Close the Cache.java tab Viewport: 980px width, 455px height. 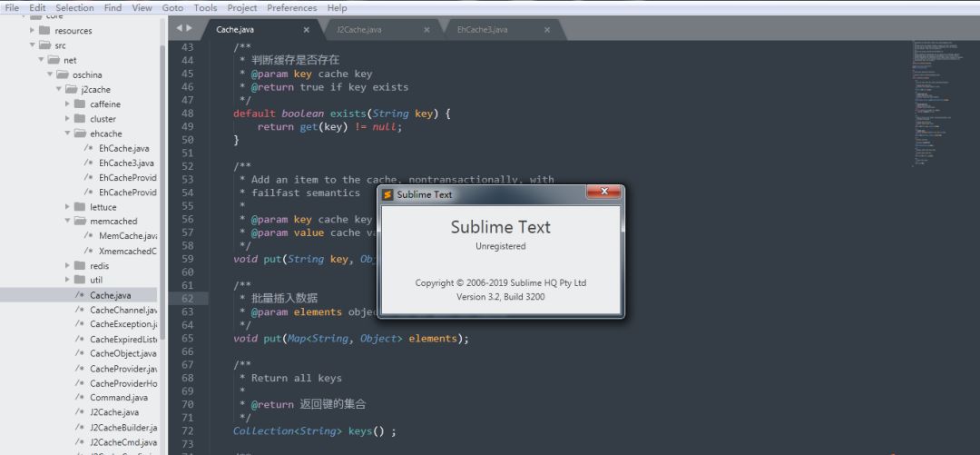tap(306, 30)
